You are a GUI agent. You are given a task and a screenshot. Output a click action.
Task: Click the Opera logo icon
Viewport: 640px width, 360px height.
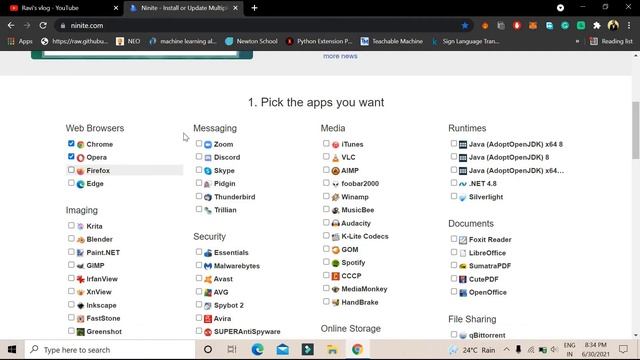point(81,158)
